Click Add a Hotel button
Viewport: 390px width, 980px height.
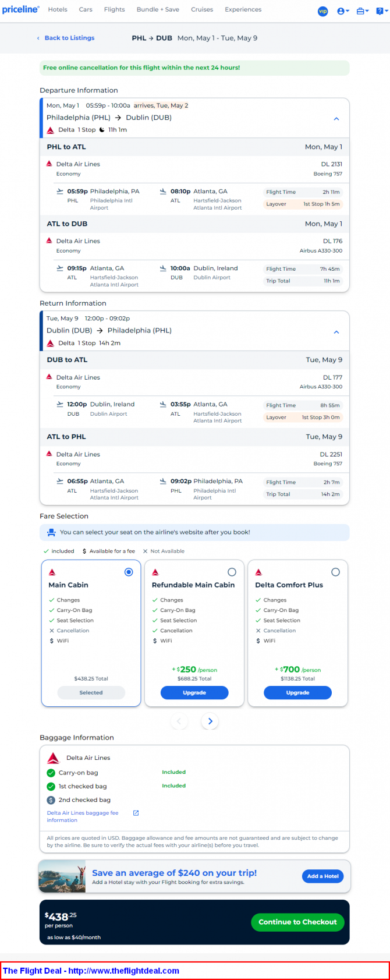click(x=323, y=876)
